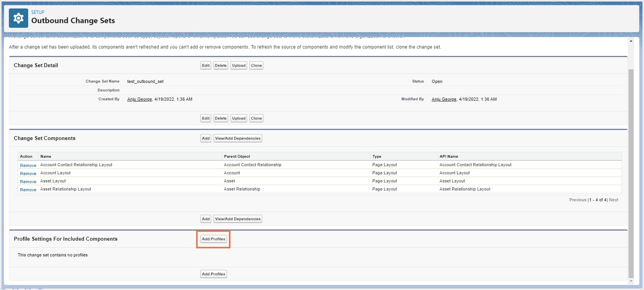This screenshot has width=644, height=290.
Task: Click top View/Add Dependencies button
Action: pos(238,138)
